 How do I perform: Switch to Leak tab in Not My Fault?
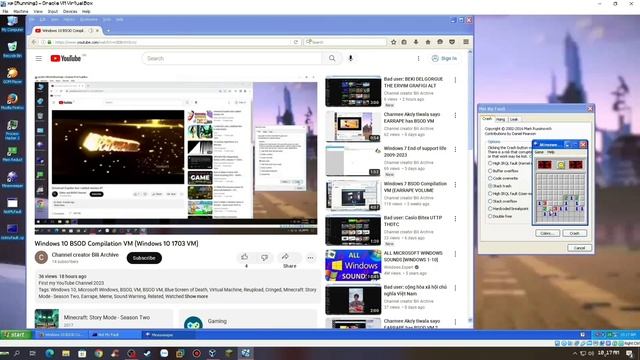514,119
